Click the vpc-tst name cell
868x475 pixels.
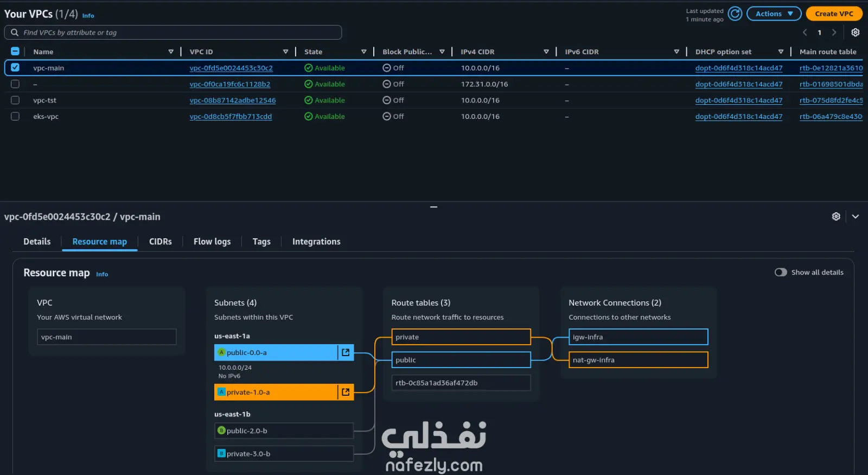click(x=44, y=100)
